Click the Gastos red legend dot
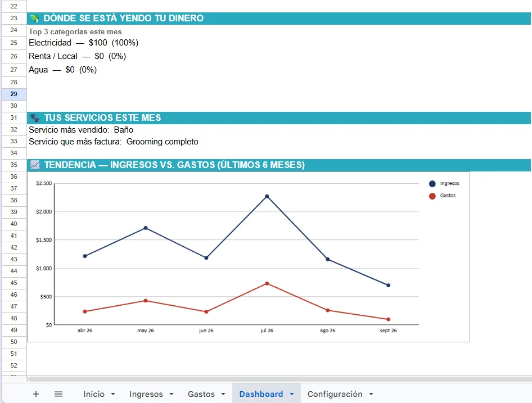The height and width of the screenshot is (403, 532). pyautogui.click(x=432, y=196)
